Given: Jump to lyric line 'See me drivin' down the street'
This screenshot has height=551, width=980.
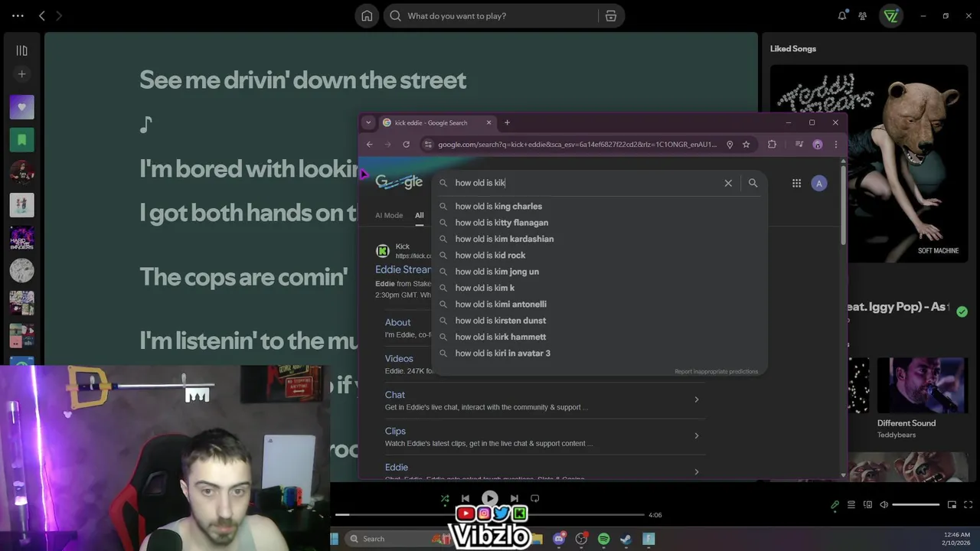Looking at the screenshot, I should click(302, 80).
